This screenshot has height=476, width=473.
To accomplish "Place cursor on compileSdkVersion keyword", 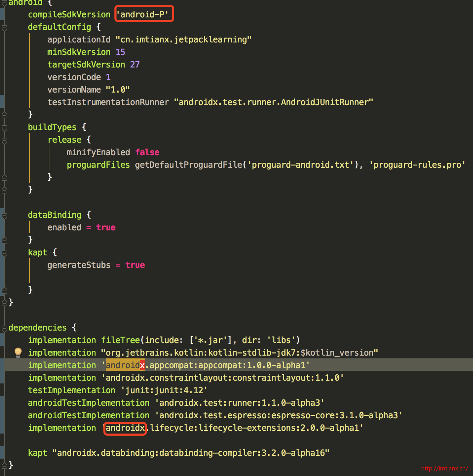I will click(69, 14).
